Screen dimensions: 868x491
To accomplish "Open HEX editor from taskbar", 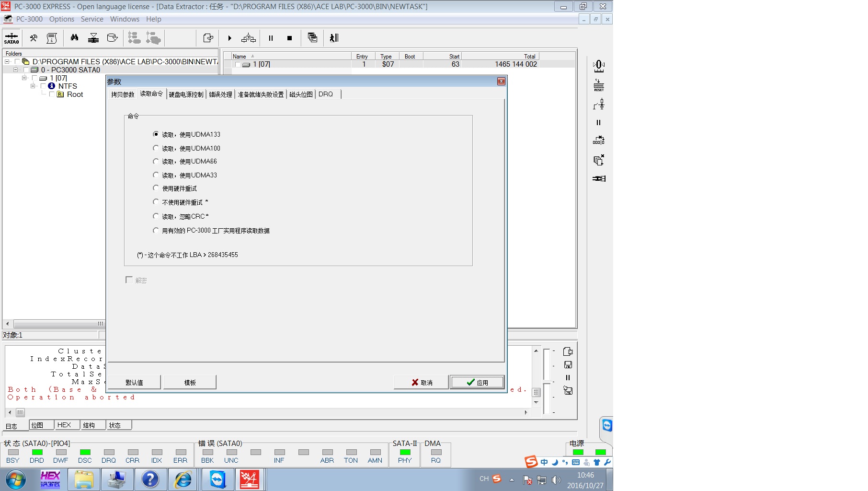I will pos(50,479).
